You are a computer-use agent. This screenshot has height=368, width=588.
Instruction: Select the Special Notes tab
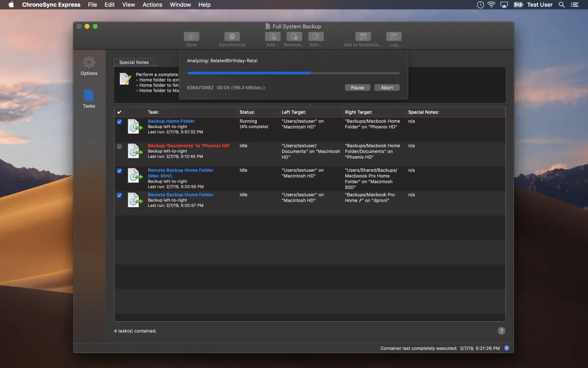[x=134, y=62]
